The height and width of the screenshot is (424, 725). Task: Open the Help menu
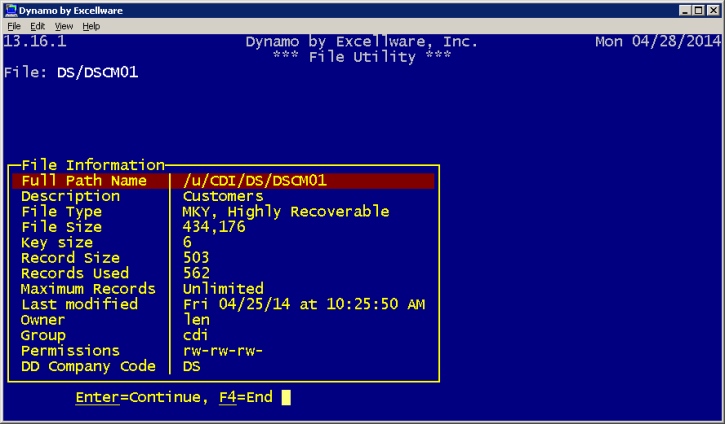click(x=91, y=26)
